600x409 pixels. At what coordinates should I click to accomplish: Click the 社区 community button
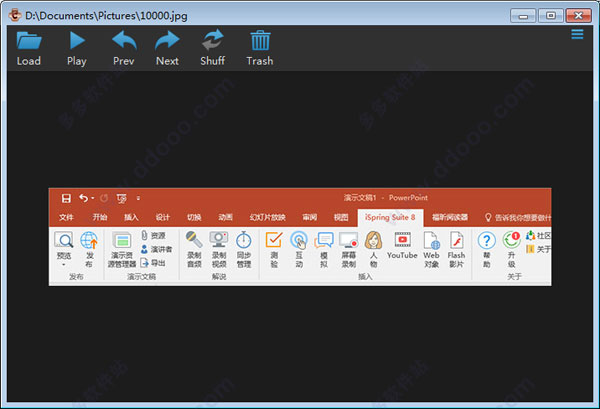click(x=539, y=235)
